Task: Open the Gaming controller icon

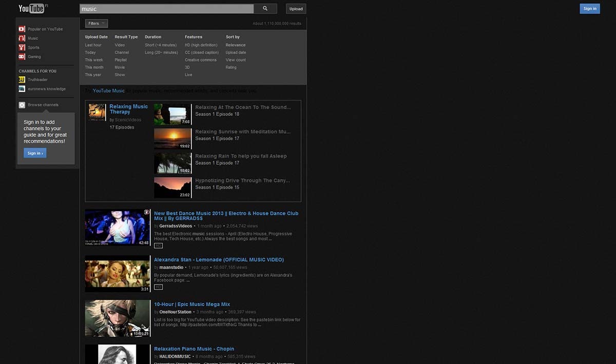Action: [22, 57]
